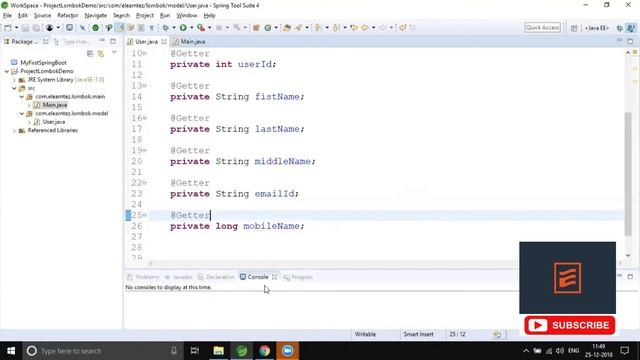The image size is (640, 360).
Task: Collapse com.elearntez.lombok.main package
Action: click(x=22, y=97)
